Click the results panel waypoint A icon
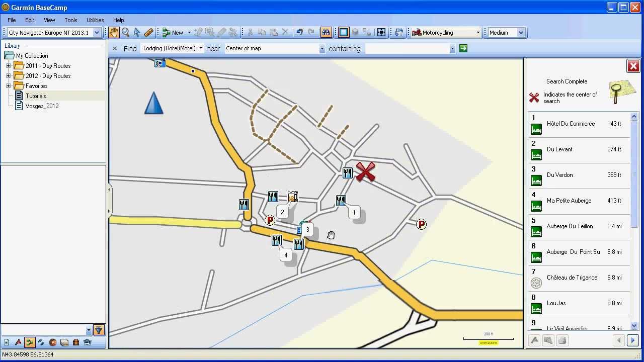Image resolution: width=644 pixels, height=362 pixels. [x=534, y=340]
